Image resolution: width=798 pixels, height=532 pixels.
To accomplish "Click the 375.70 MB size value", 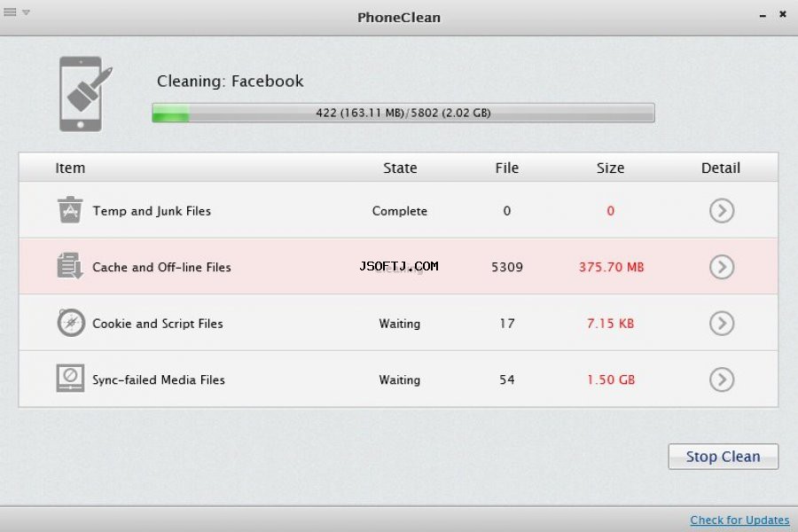I will [x=611, y=267].
